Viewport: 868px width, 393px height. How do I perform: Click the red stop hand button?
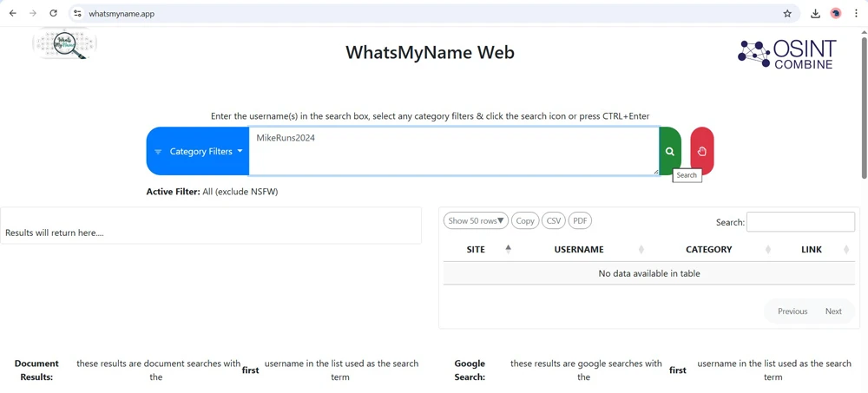click(x=702, y=151)
